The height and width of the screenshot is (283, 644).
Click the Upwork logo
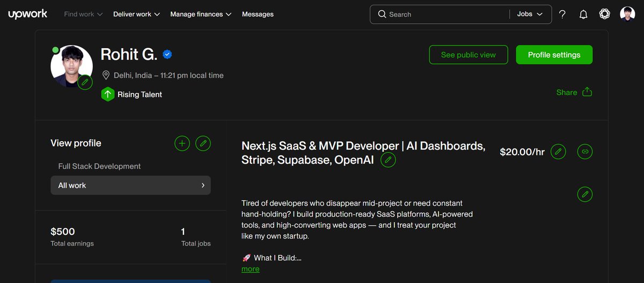(28, 14)
